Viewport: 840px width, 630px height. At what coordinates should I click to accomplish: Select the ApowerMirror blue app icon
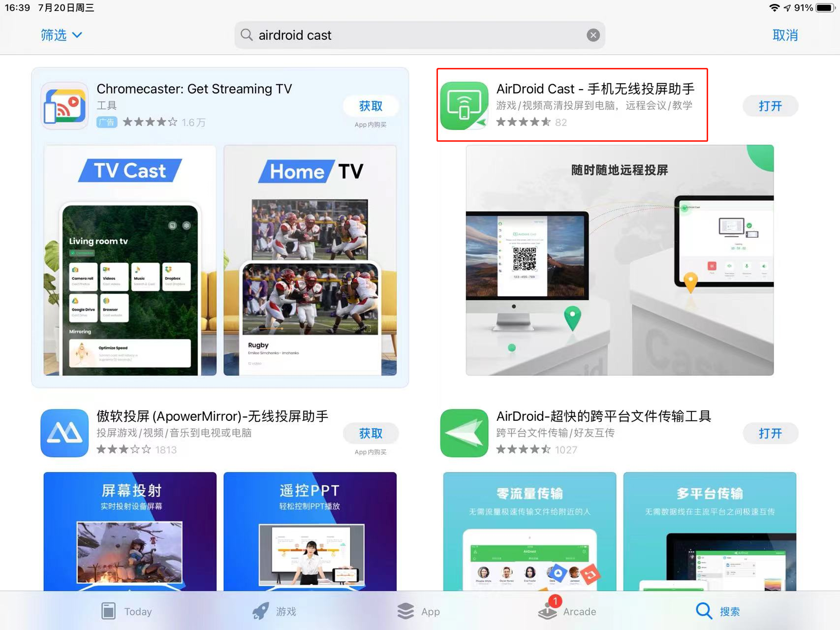(x=64, y=433)
